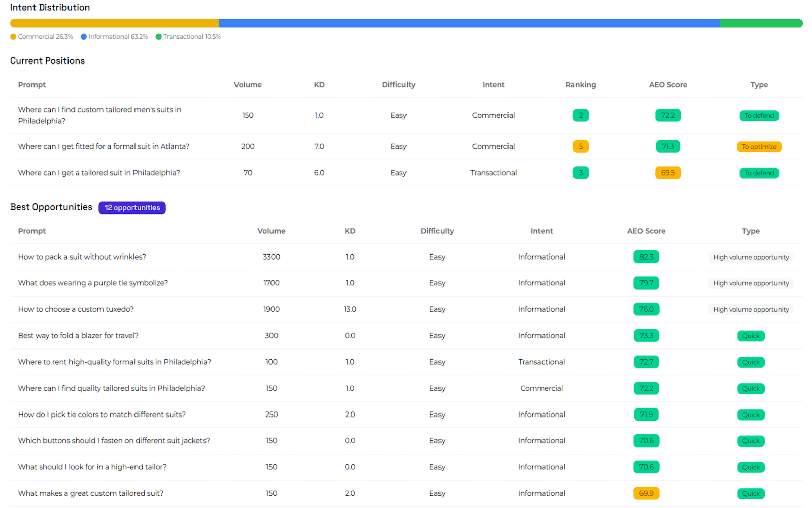This screenshot has height=508, width=812.
Task: Click High volume opportunity tag for purple tie row
Action: point(751,283)
